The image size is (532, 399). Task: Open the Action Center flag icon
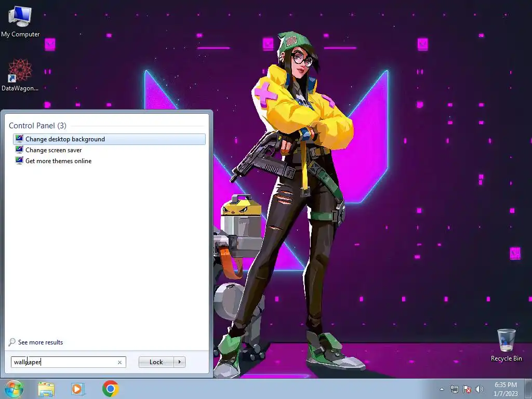coord(467,389)
